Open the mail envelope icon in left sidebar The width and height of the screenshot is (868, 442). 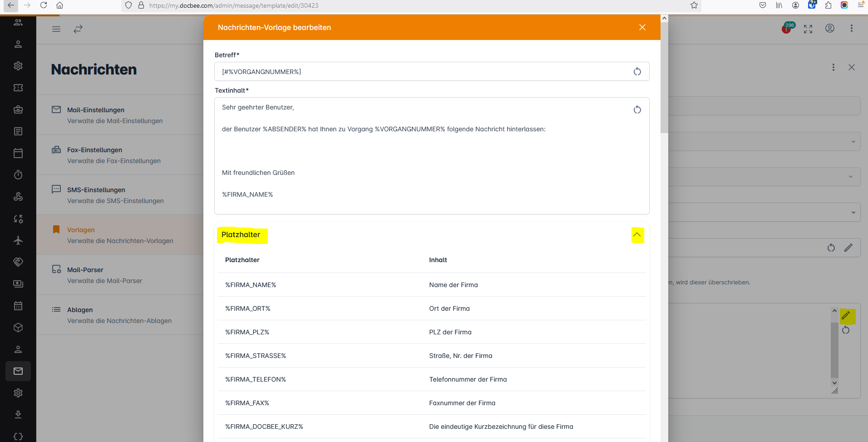click(18, 371)
